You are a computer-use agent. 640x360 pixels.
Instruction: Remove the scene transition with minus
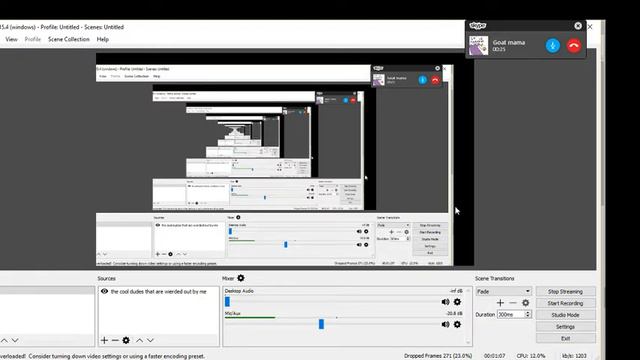click(x=513, y=302)
